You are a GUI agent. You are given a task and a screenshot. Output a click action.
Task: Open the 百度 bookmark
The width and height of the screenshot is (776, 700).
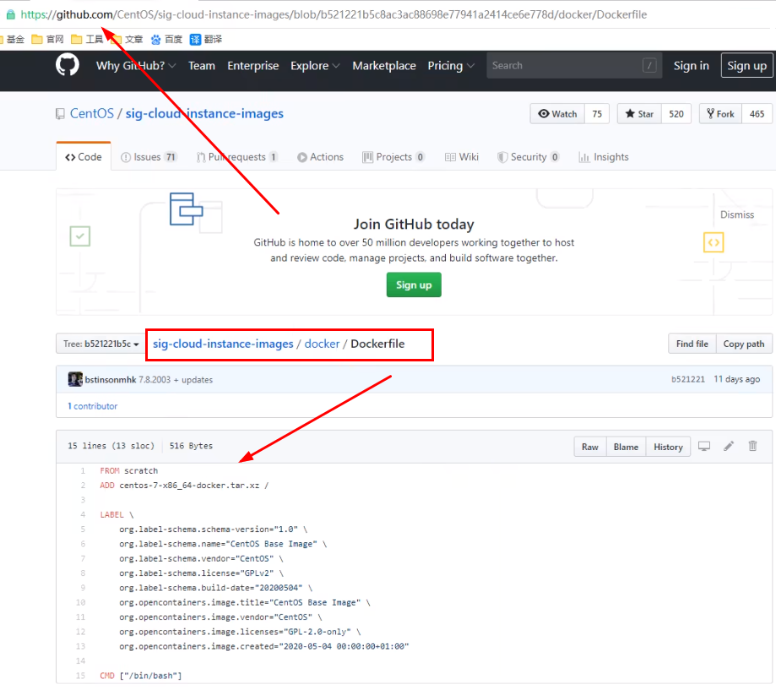167,39
